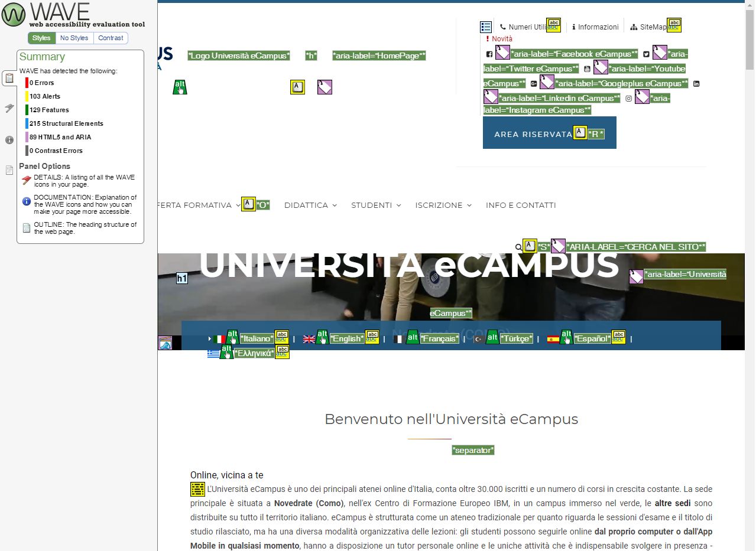Select the Français language link
756x551 pixels.
click(439, 338)
